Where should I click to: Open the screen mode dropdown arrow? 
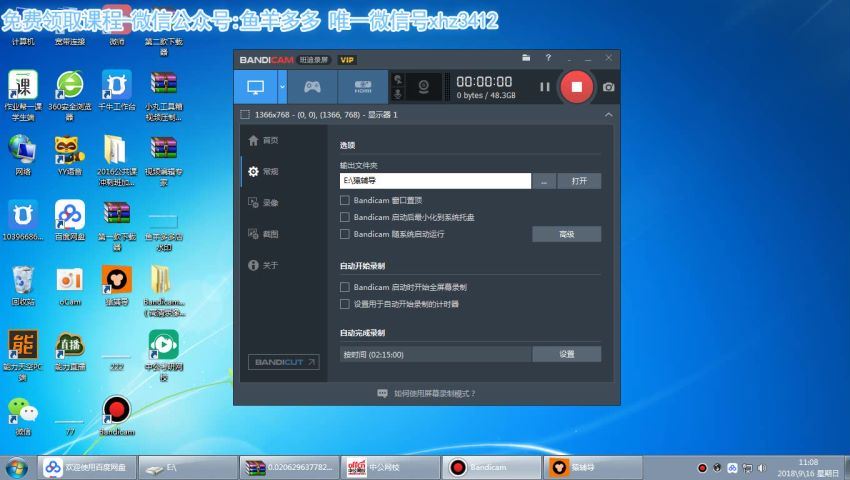[x=282, y=87]
